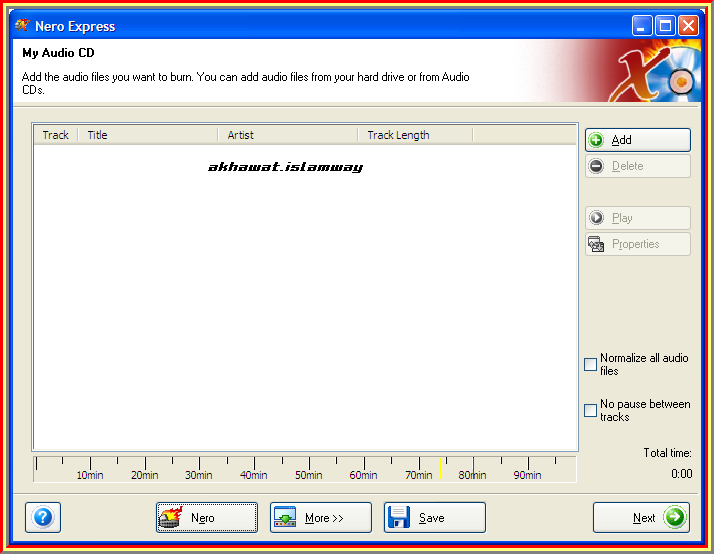This screenshot has width=714, height=554.
Task: Click the floppy disk icon on Save
Action: pos(399,517)
